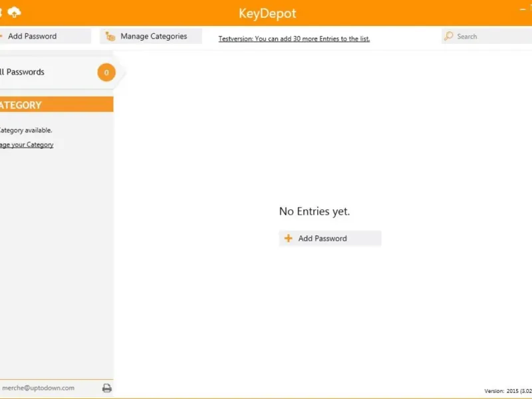This screenshot has height=399, width=532.
Task: Click the orange passwords count badge
Action: coord(106,72)
